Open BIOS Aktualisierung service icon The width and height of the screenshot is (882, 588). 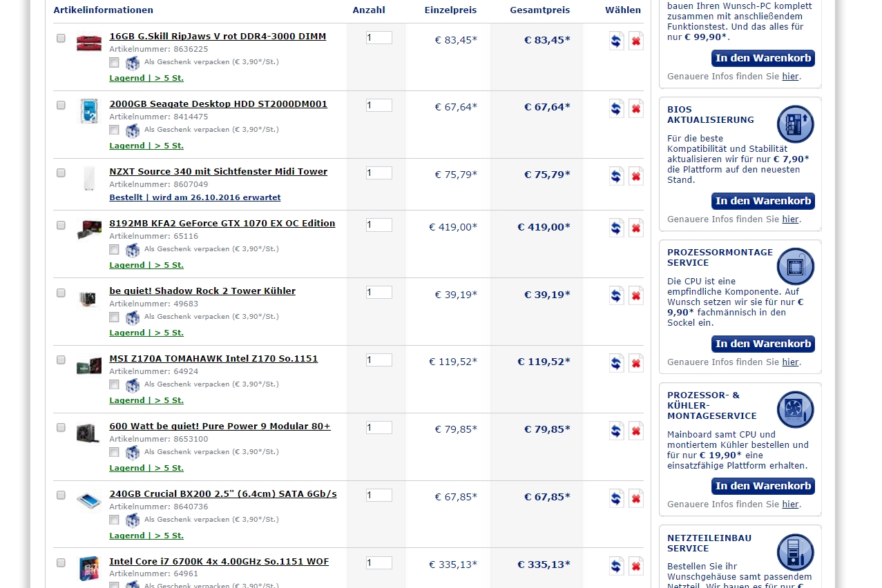[796, 124]
